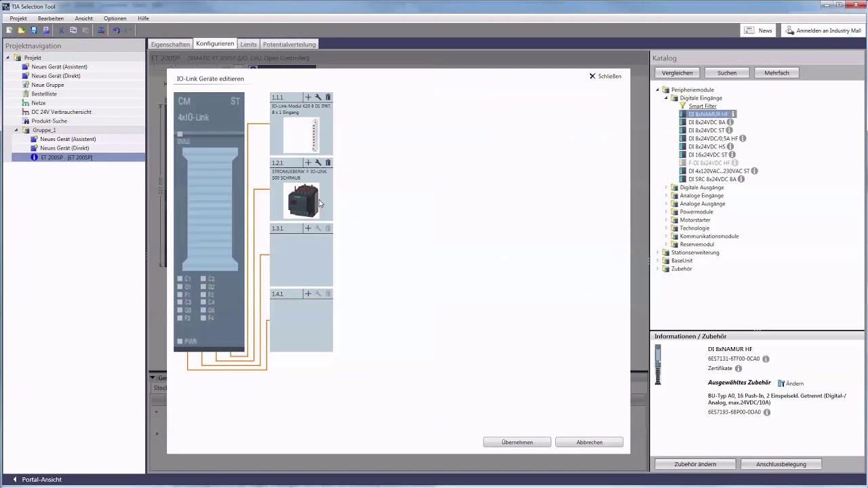The width and height of the screenshot is (868, 488).
Task: Click the Zubehör ändern button
Action: [695, 464]
